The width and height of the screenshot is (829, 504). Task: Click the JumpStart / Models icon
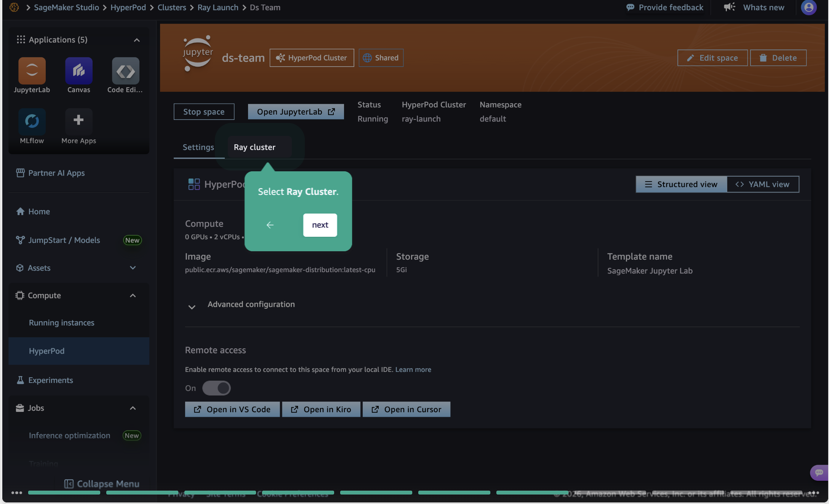coord(20,240)
